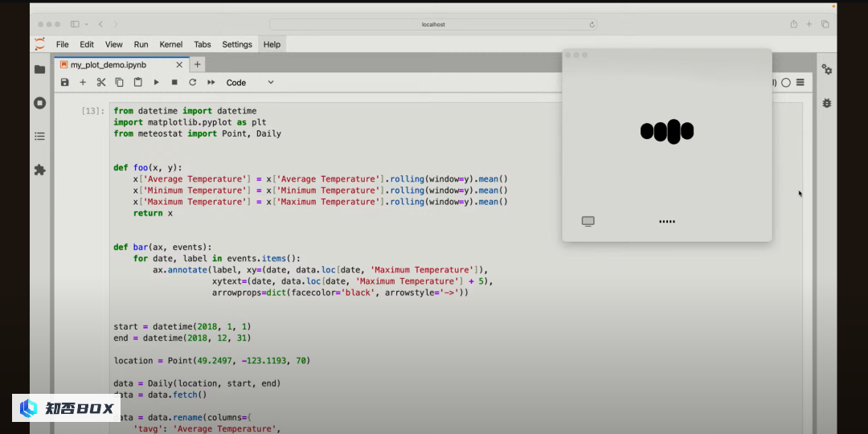Click 'from meteostat import Point, Daily' line
Screen dimensions: 868x434
[197, 134]
